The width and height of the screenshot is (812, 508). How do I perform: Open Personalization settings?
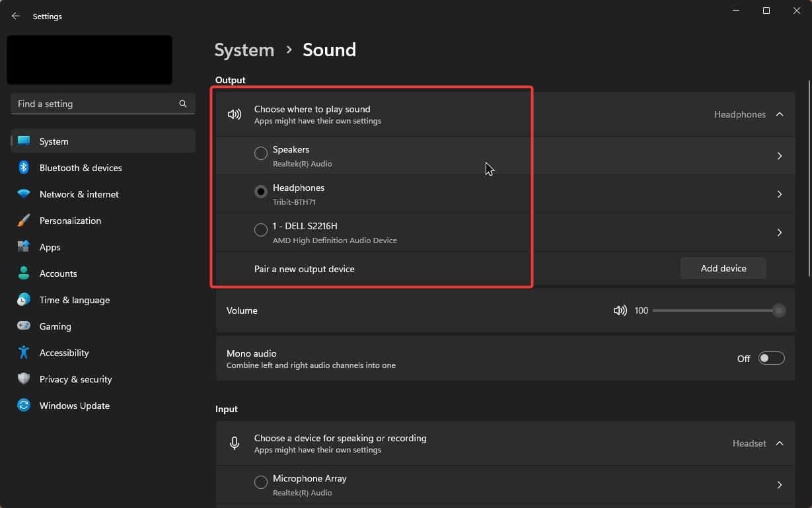pos(23,220)
